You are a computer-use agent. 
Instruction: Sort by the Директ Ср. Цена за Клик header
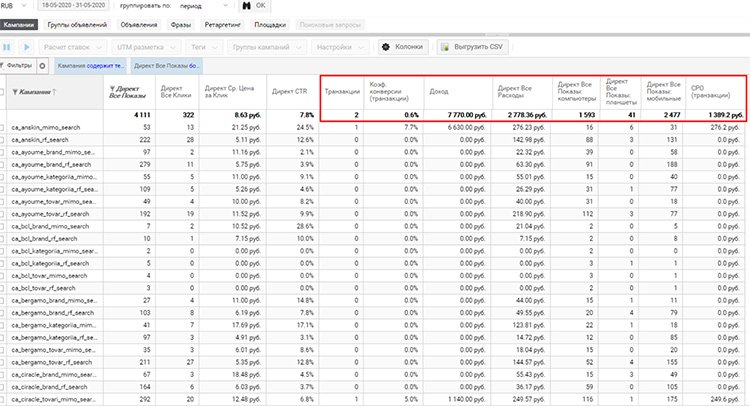pyautogui.click(x=232, y=92)
